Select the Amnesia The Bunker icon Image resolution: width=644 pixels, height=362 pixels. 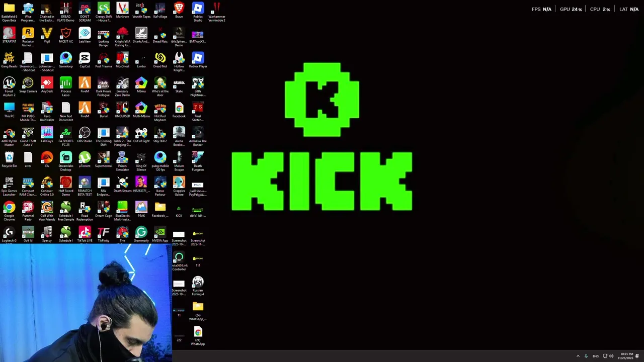coord(198,136)
